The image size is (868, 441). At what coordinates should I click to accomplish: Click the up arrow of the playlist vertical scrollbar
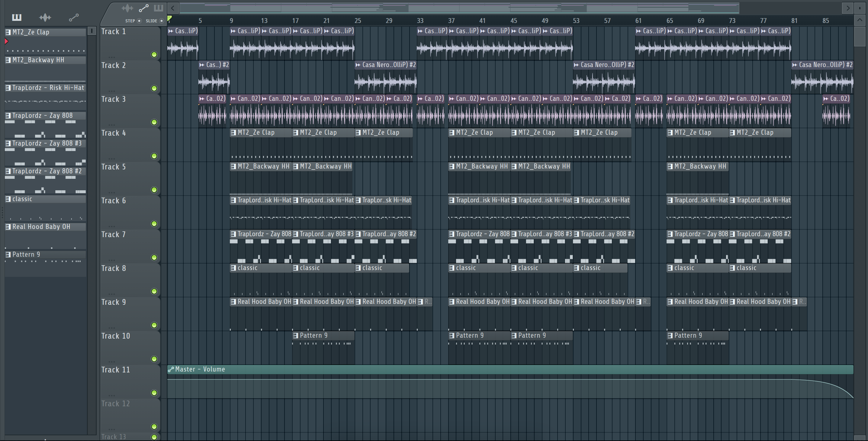tap(860, 20)
